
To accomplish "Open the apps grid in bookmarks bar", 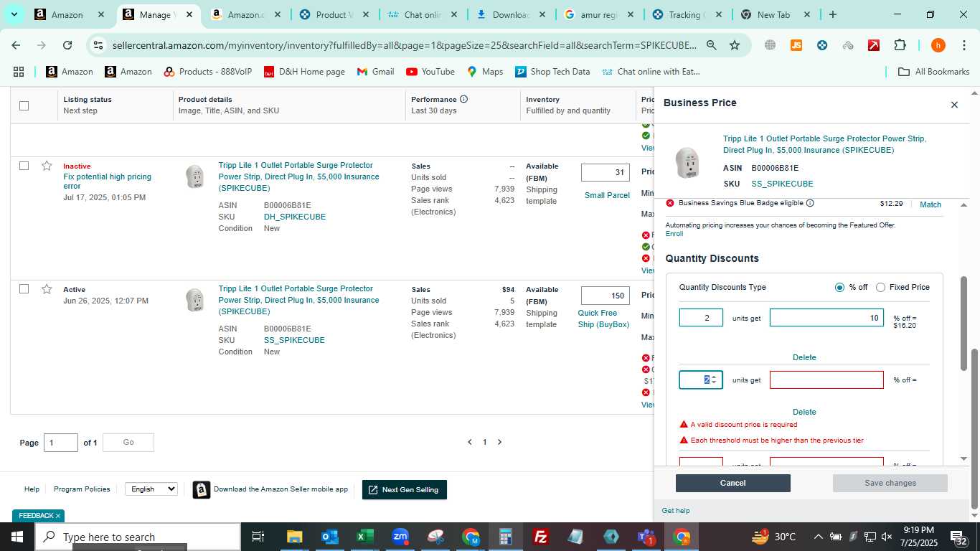I will (x=19, y=72).
